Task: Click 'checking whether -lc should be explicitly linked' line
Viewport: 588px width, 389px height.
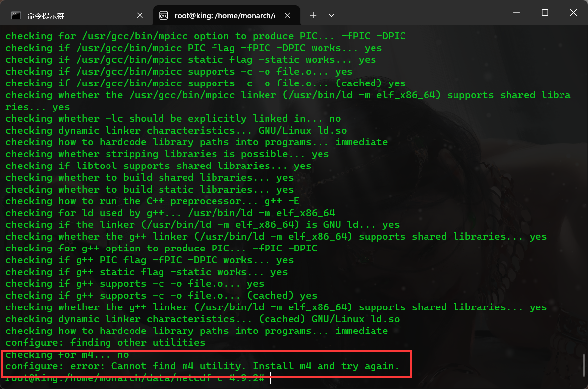Action: tap(173, 118)
